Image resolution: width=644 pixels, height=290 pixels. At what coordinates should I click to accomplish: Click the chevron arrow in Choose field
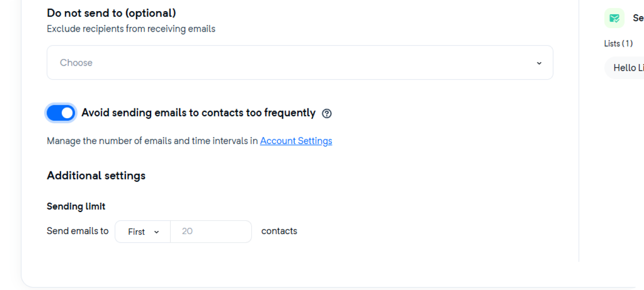coord(539,63)
